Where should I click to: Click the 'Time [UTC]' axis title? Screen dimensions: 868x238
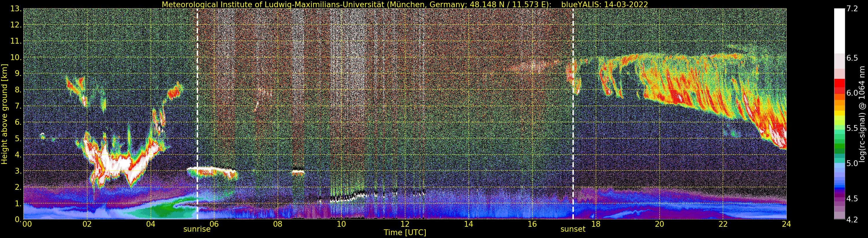click(405, 233)
